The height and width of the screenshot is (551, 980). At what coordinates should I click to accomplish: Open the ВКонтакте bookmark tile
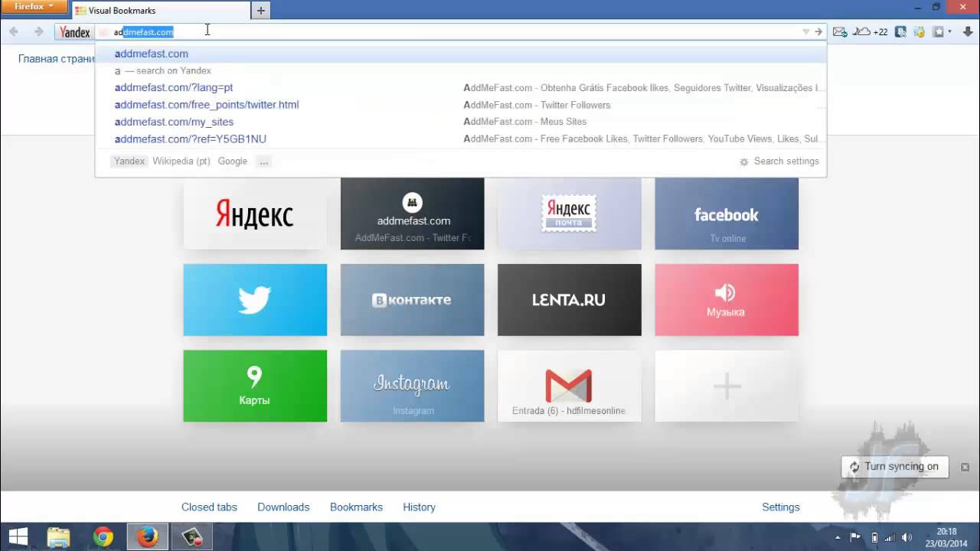pyautogui.click(x=413, y=300)
